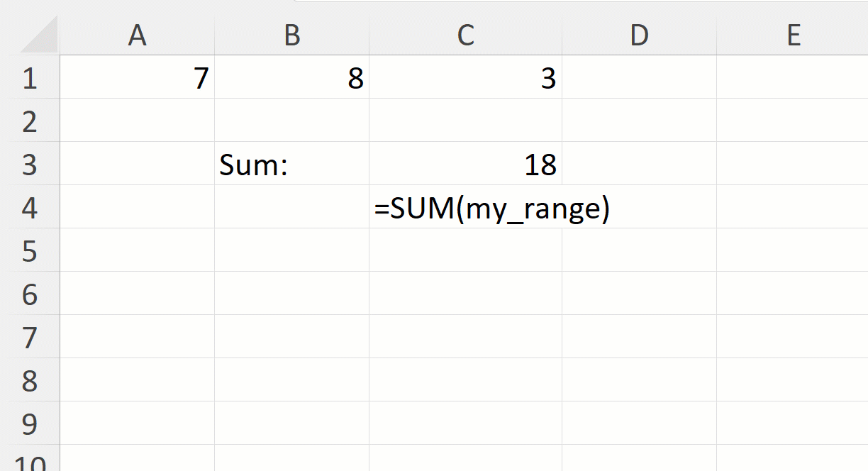868x471 pixels.
Task: Select column header B
Action: pyautogui.click(x=291, y=34)
